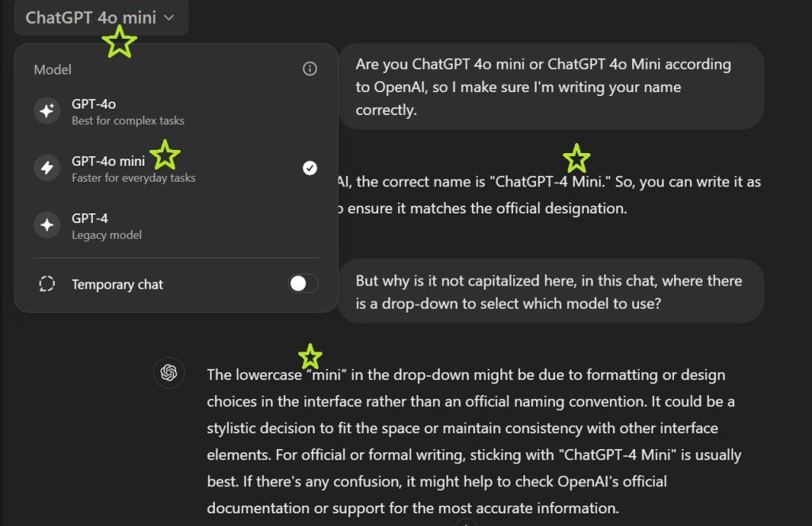Screen dimensions: 812x526
Task: Click the GPT-4o mini lightning bolt icon
Action: [47, 168]
